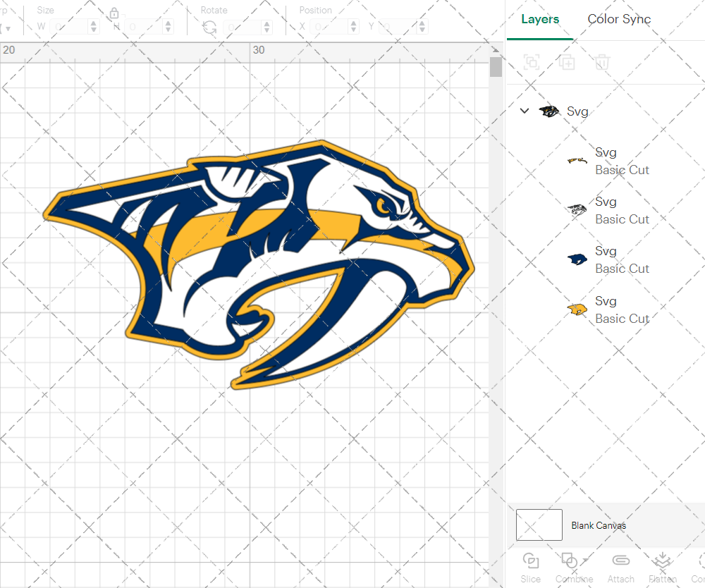Click the lock aspect ratio icon
This screenshot has width=705, height=588.
[x=114, y=13]
